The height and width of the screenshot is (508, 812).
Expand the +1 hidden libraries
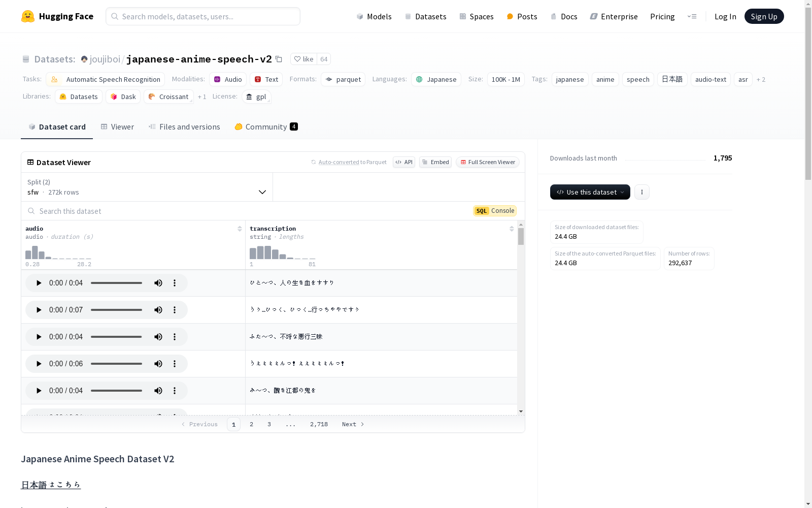pyautogui.click(x=202, y=97)
